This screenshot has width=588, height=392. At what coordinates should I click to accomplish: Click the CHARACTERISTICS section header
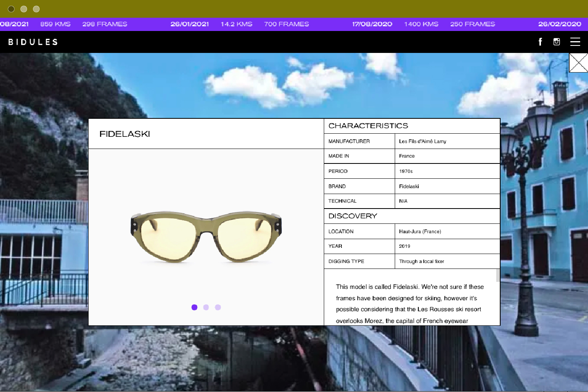tap(368, 126)
